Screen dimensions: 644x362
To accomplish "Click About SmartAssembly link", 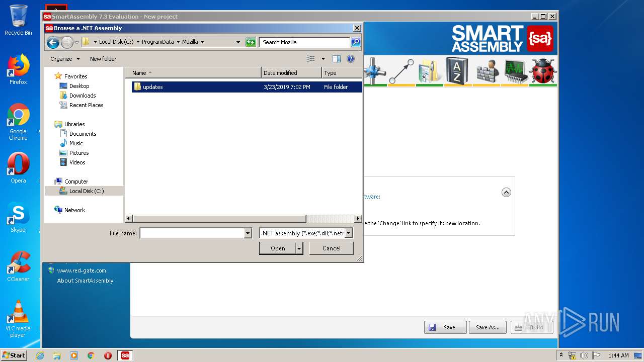I will coord(86,281).
